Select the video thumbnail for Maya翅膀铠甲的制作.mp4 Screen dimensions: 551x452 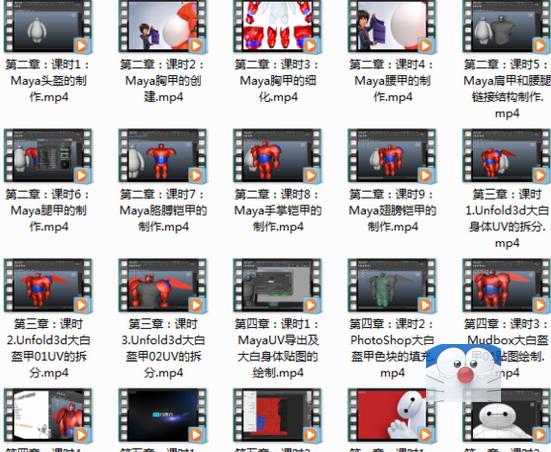pyautogui.click(x=392, y=156)
